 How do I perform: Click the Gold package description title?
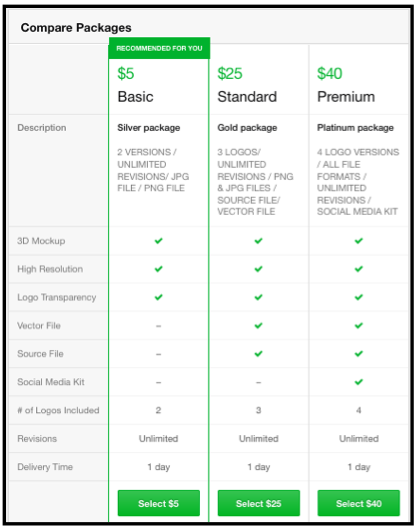click(247, 128)
